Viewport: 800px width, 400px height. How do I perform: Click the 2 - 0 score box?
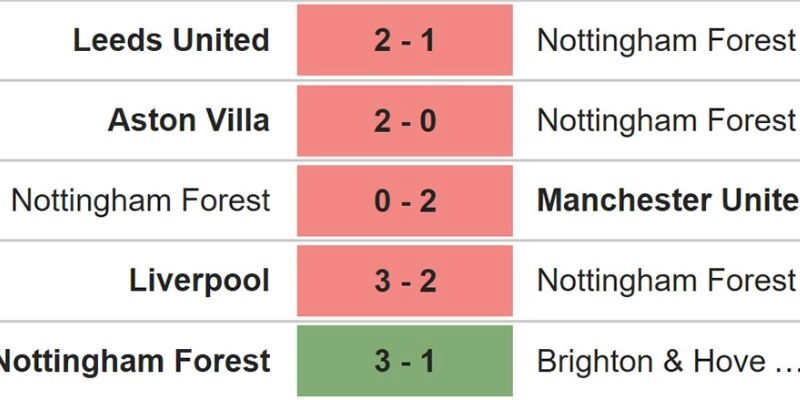tap(404, 120)
